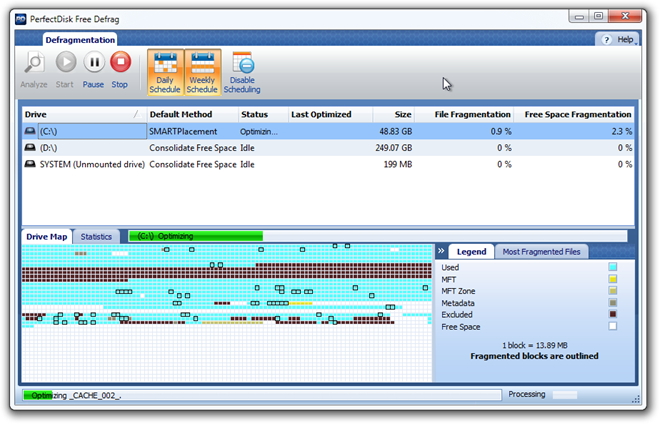Click the Excluded dark red swatch
The image size is (660, 424).
tap(612, 314)
